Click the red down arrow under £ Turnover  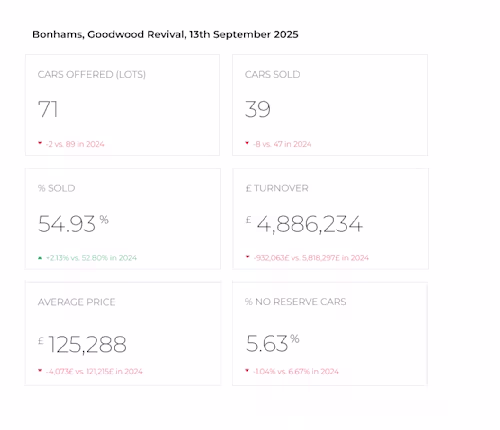[x=248, y=257]
